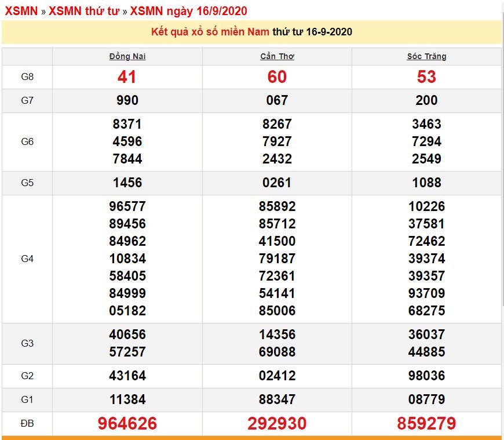Image resolution: width=504 pixels, height=440 pixels.
Task: Click G5 result 0261
Action: 277,183
